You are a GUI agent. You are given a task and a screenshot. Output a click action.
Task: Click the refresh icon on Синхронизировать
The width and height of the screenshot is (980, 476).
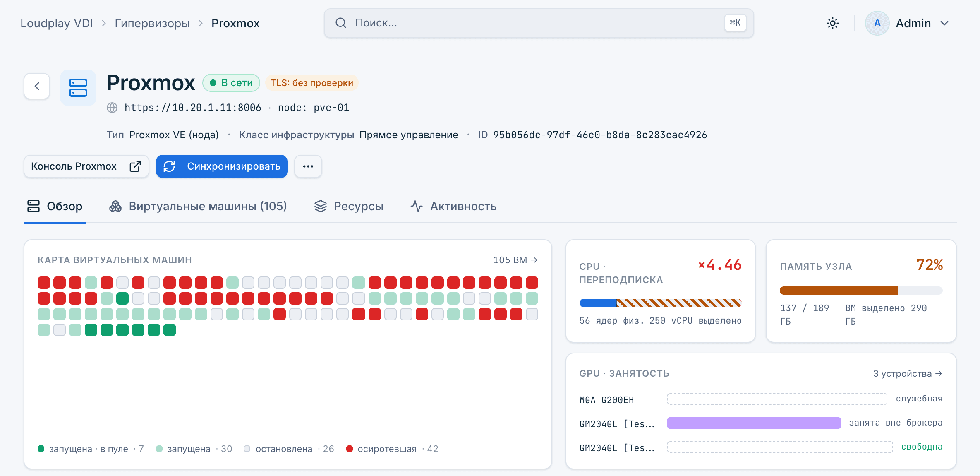coord(169,166)
